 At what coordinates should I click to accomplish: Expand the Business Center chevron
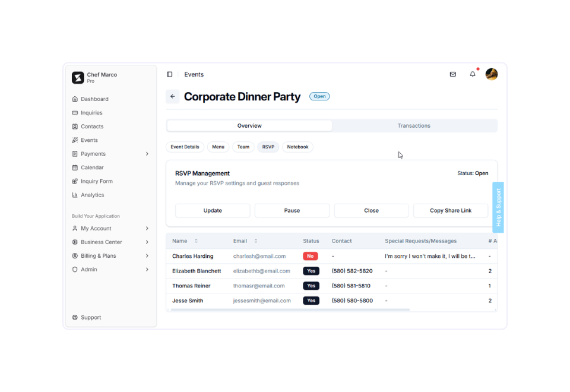(x=147, y=242)
